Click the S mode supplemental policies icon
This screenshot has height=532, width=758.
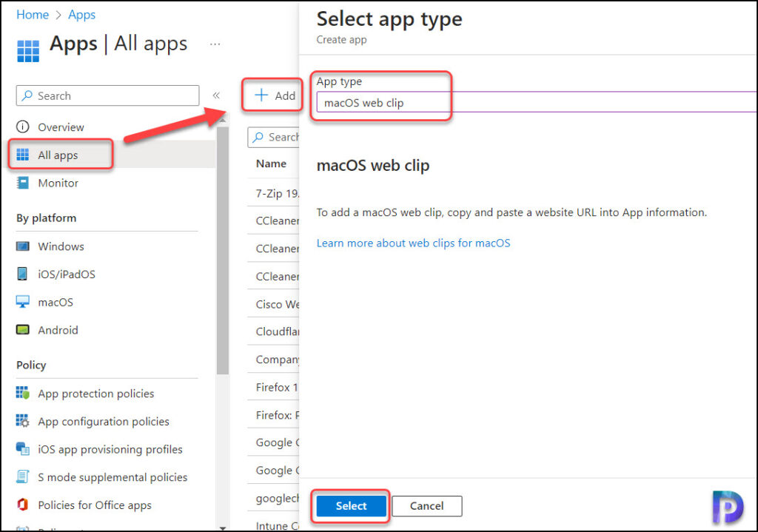pos(23,477)
